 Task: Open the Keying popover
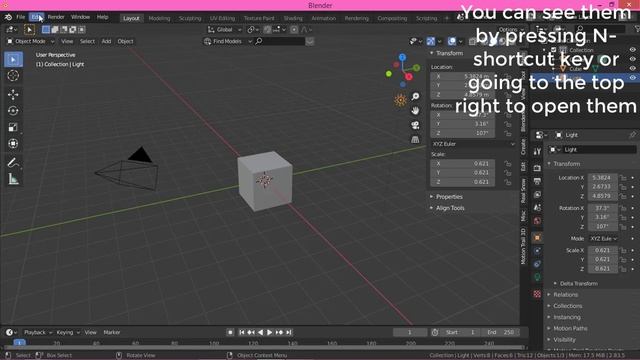tap(68, 333)
